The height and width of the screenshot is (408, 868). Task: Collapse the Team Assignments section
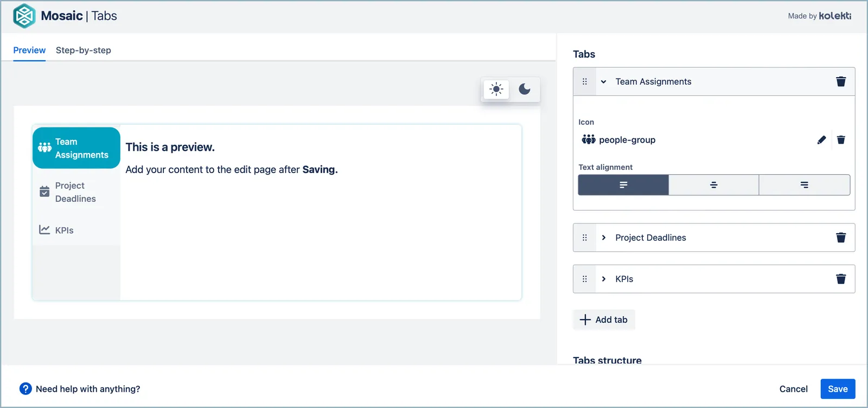pyautogui.click(x=603, y=82)
